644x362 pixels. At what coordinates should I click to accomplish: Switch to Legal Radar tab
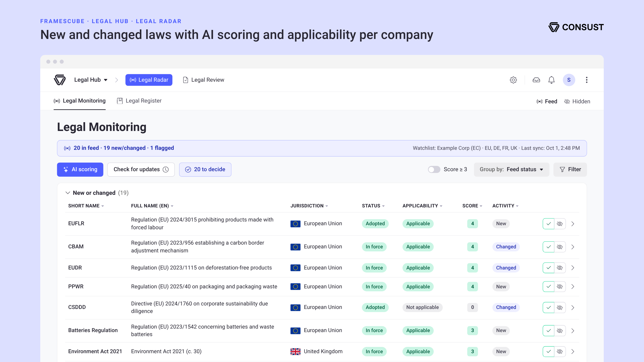pyautogui.click(x=149, y=80)
